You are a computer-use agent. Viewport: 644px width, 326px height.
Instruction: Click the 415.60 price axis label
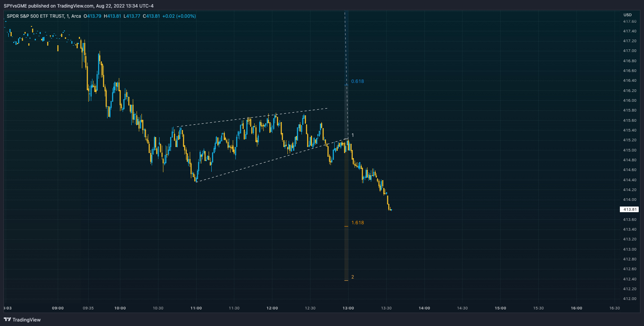click(x=630, y=121)
